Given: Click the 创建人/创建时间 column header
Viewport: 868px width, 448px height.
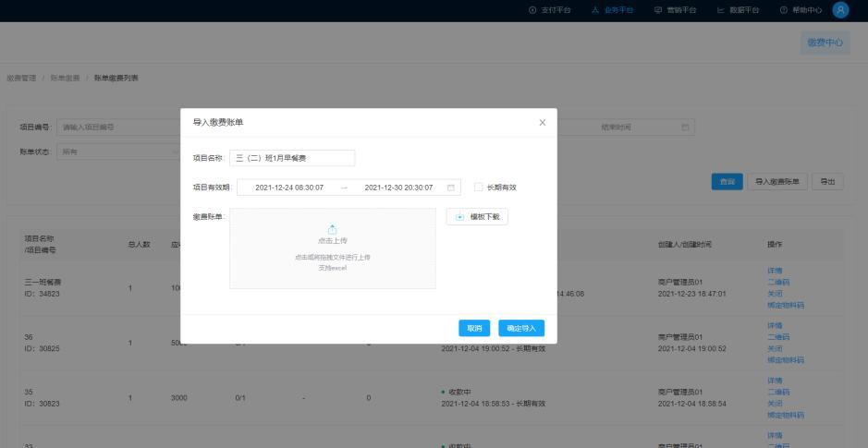Looking at the screenshot, I should [x=684, y=244].
